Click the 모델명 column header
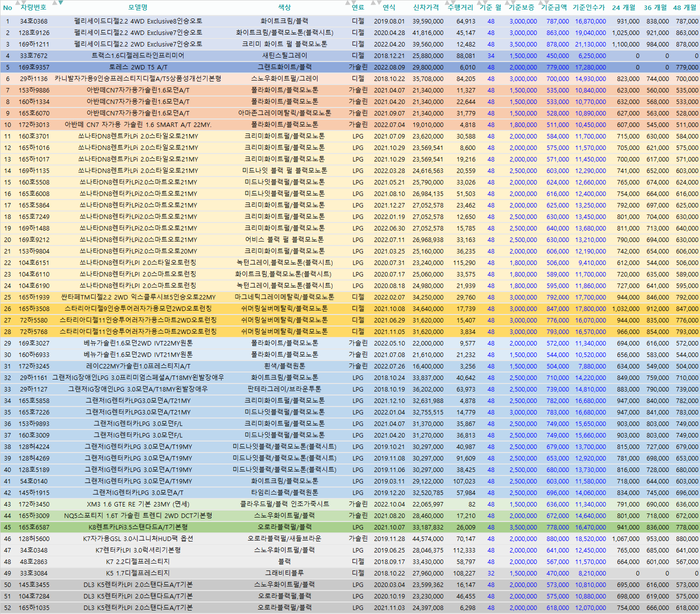 coord(138,7)
